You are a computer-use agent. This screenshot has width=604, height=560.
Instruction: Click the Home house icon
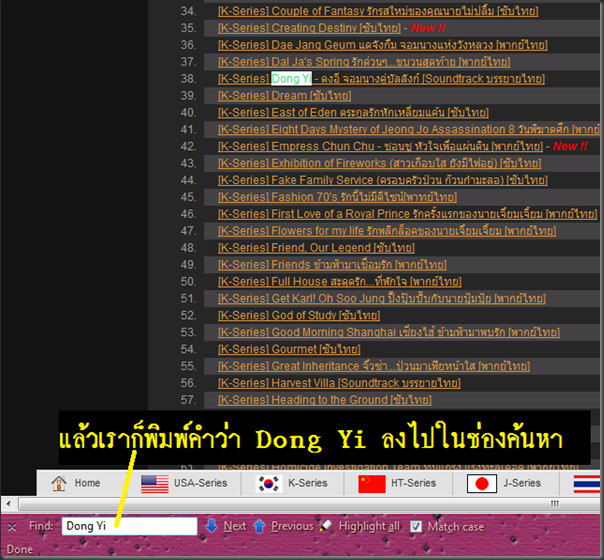coord(59,483)
